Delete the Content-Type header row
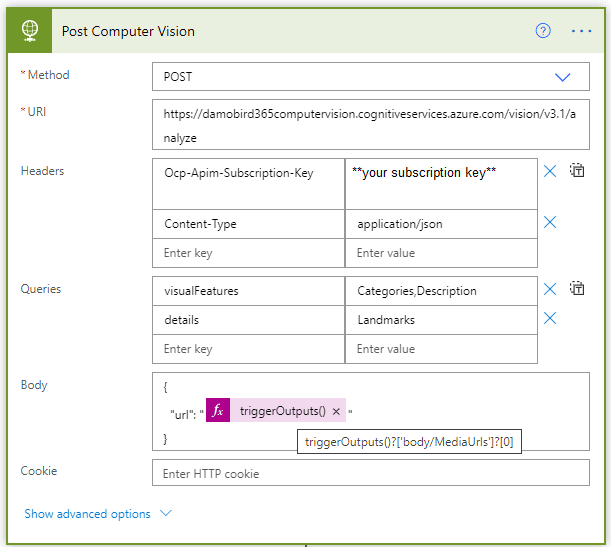Image resolution: width=611 pixels, height=547 pixels. (549, 223)
